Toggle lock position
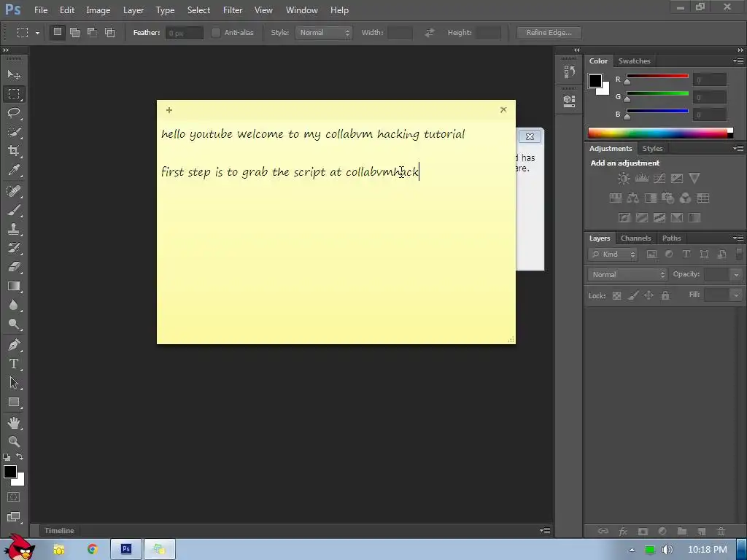This screenshot has height=560, width=747. pyautogui.click(x=649, y=296)
